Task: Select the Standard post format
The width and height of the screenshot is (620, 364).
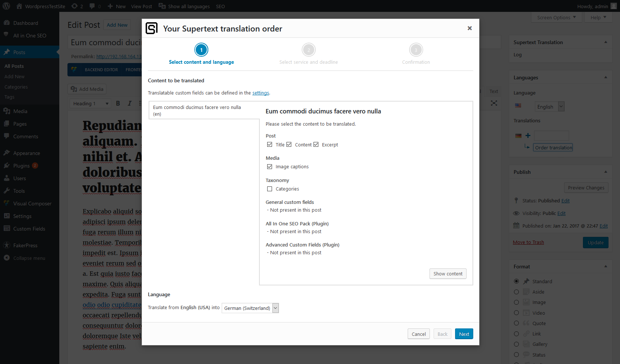Action: click(x=516, y=281)
